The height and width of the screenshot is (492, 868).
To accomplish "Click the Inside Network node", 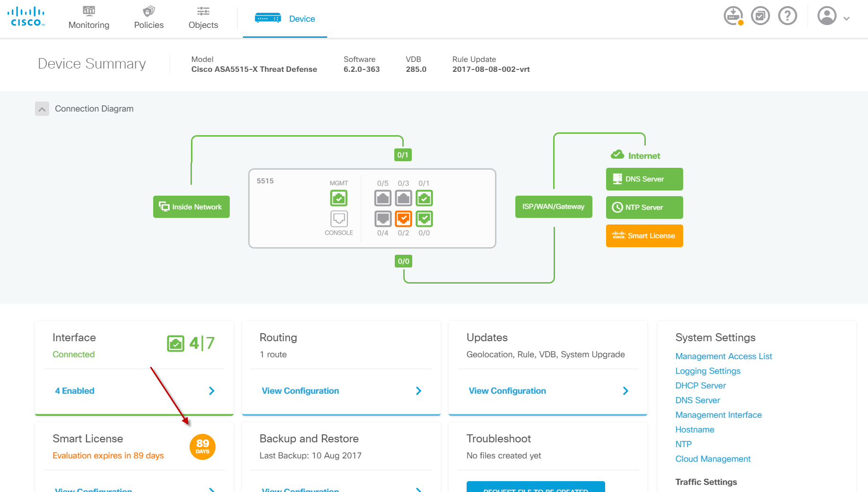I will coord(191,207).
